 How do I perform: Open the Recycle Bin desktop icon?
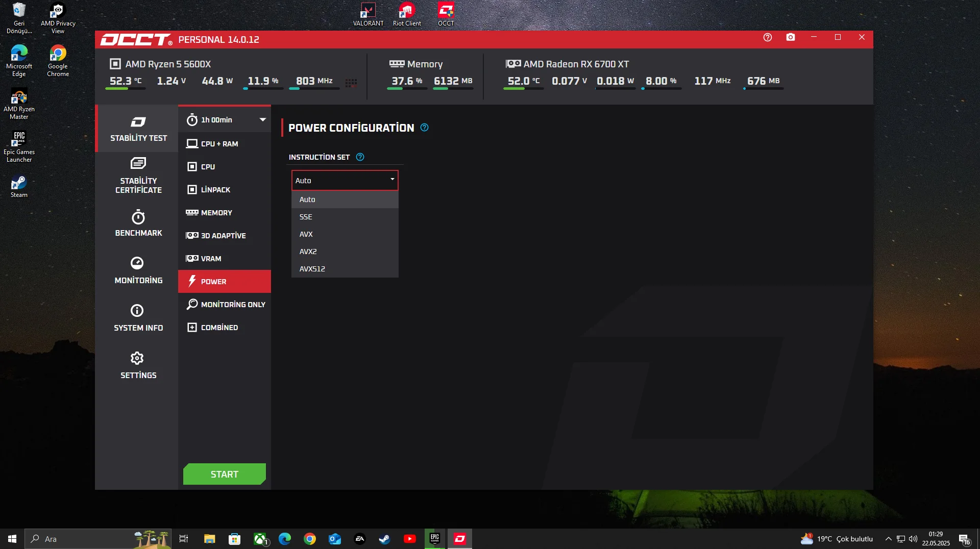click(x=19, y=18)
